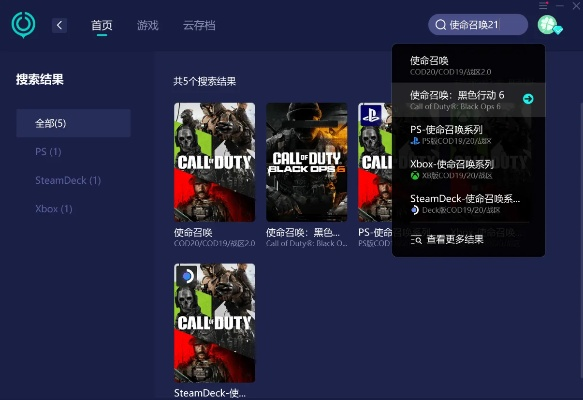This screenshot has width=583, height=400.
Task: Open the hamburger menu in title bar
Action: [x=543, y=6]
